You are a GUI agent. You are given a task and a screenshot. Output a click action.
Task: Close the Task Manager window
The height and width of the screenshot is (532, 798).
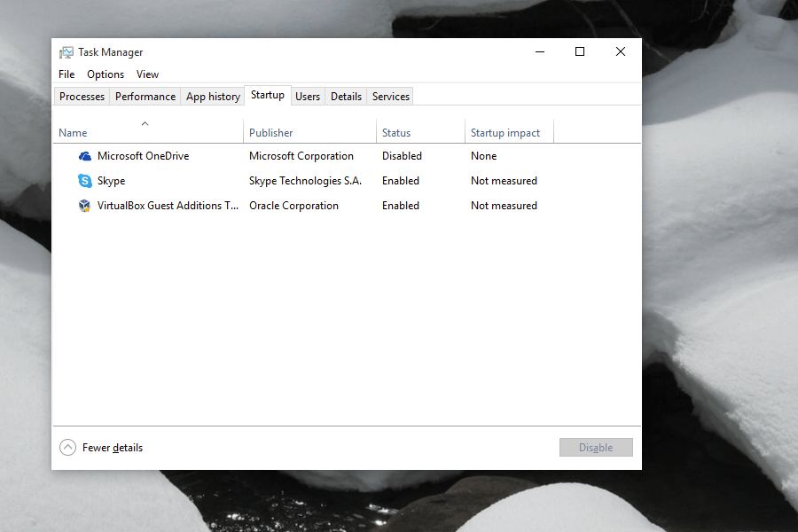pyautogui.click(x=621, y=51)
